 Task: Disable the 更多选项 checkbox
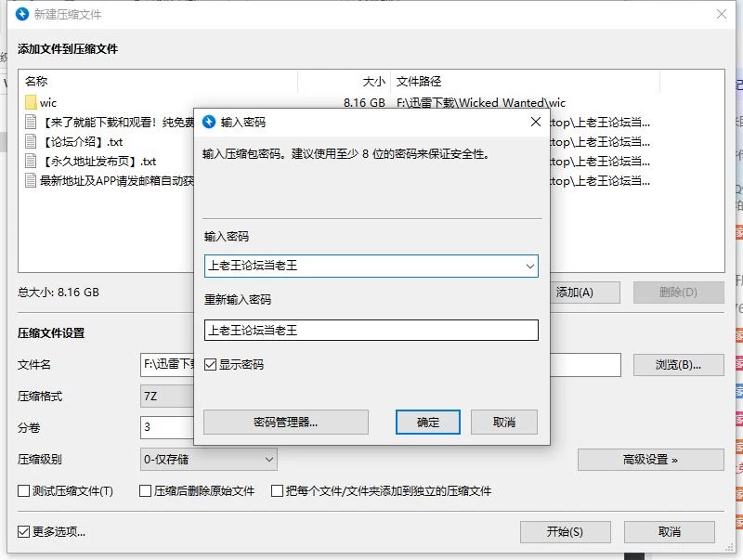pos(24,531)
